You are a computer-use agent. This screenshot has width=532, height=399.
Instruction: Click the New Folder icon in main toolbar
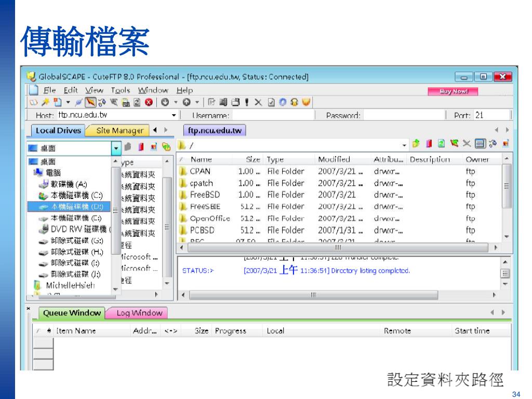tap(235, 102)
